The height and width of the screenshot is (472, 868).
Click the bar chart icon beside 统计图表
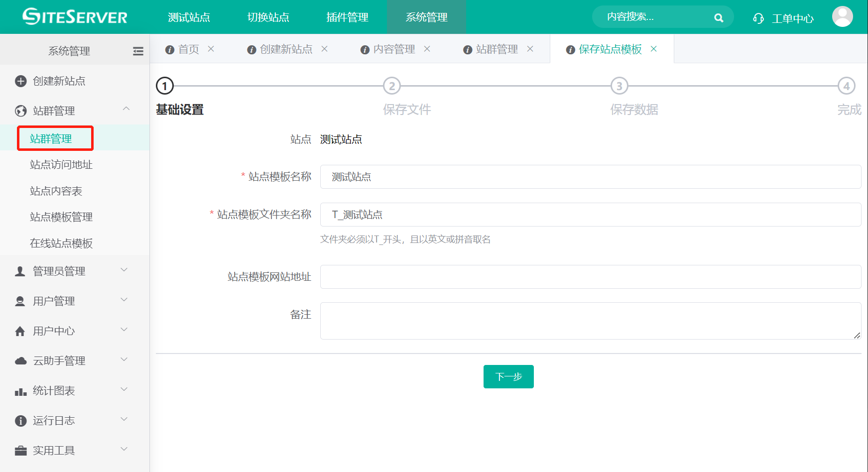coord(20,390)
